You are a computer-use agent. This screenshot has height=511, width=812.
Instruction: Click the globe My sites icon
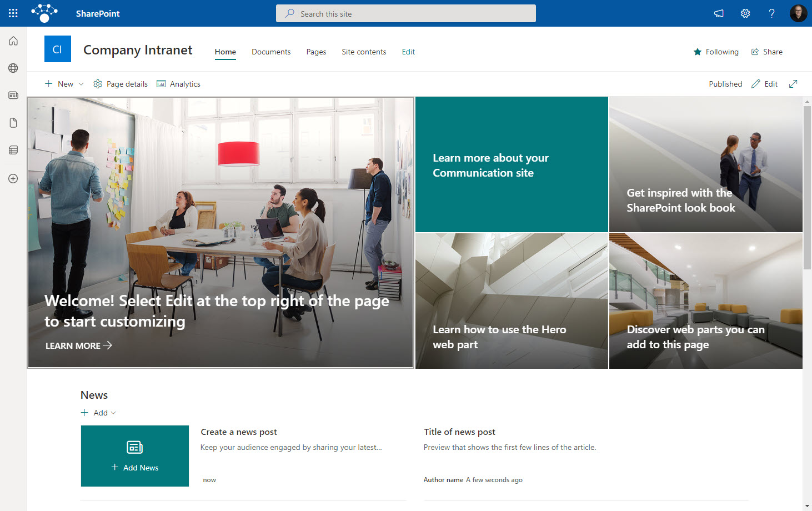click(x=13, y=68)
